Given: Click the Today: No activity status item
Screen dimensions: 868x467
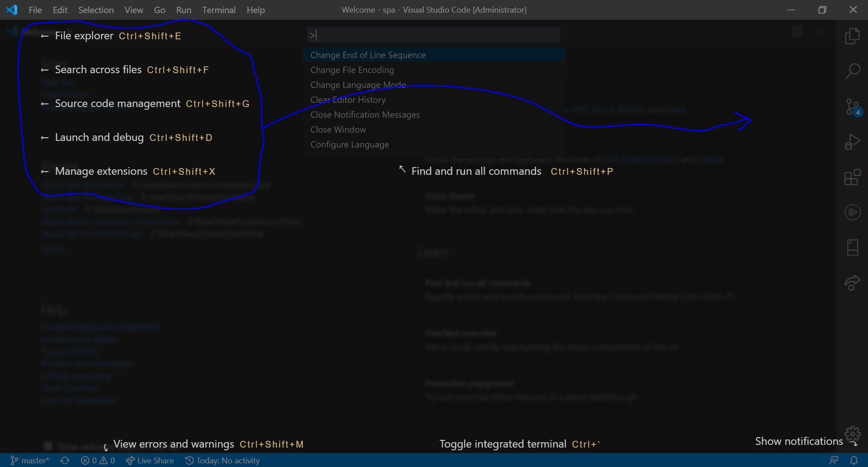Looking at the screenshot, I should (x=222, y=460).
